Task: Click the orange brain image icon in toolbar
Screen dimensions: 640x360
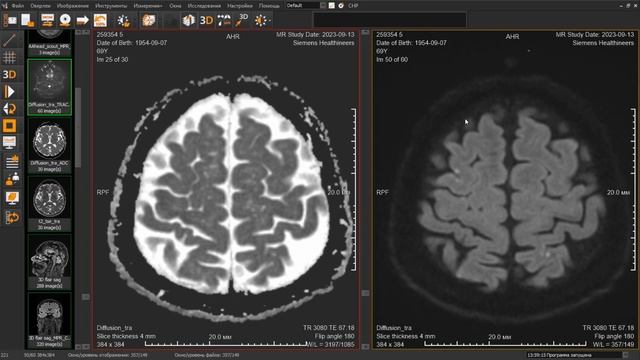Action: (x=149, y=20)
